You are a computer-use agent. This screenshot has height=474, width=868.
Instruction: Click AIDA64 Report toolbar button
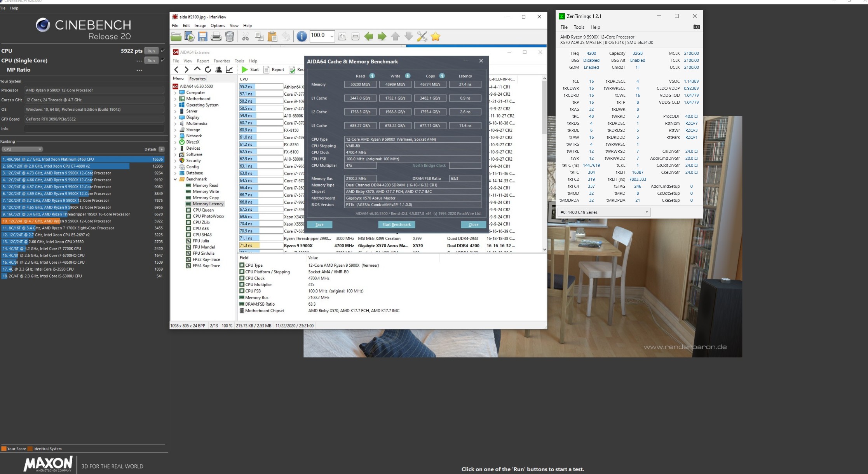tap(274, 70)
